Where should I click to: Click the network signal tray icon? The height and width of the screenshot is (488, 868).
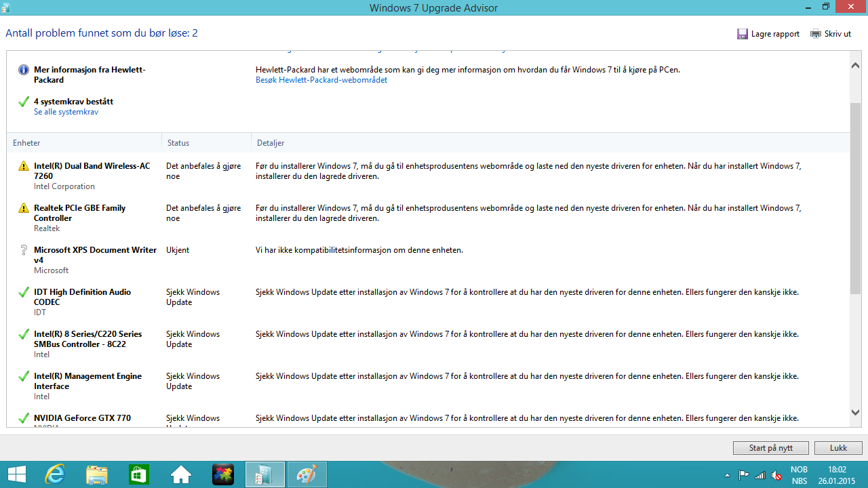[760, 475]
